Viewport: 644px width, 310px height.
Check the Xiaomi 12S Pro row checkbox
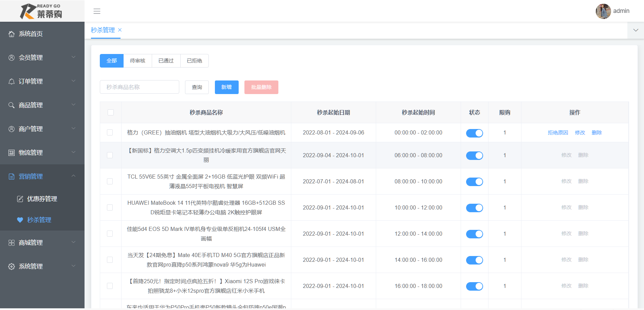(110, 286)
